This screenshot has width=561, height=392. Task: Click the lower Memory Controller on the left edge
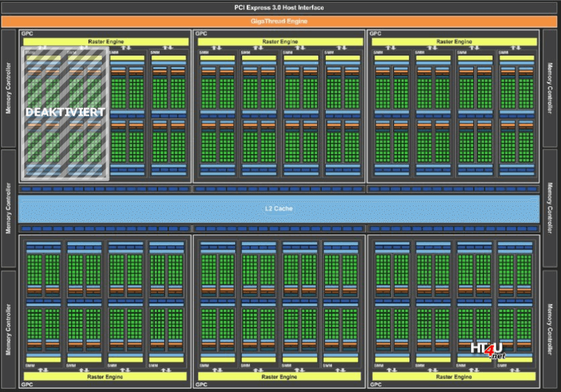(9, 329)
